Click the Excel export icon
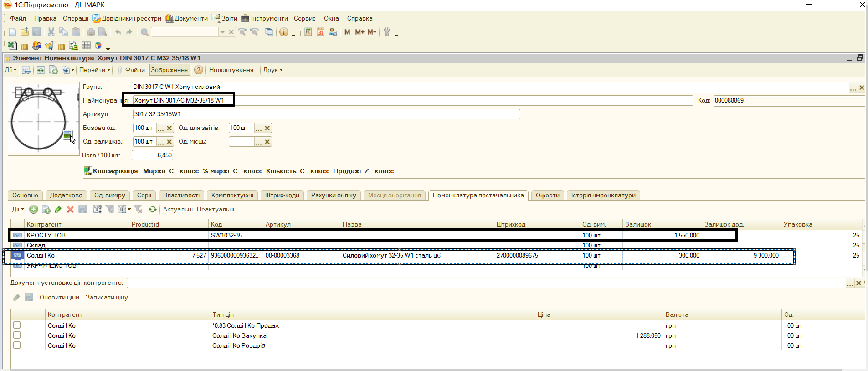Image resolution: width=868 pixels, height=371 pixels. tap(12, 46)
